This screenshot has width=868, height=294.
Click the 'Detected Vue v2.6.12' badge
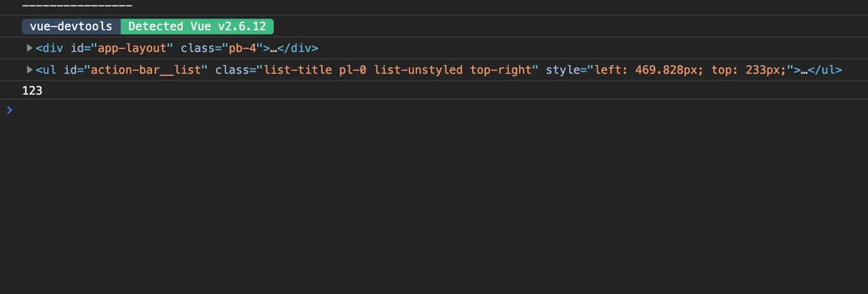coord(197,26)
